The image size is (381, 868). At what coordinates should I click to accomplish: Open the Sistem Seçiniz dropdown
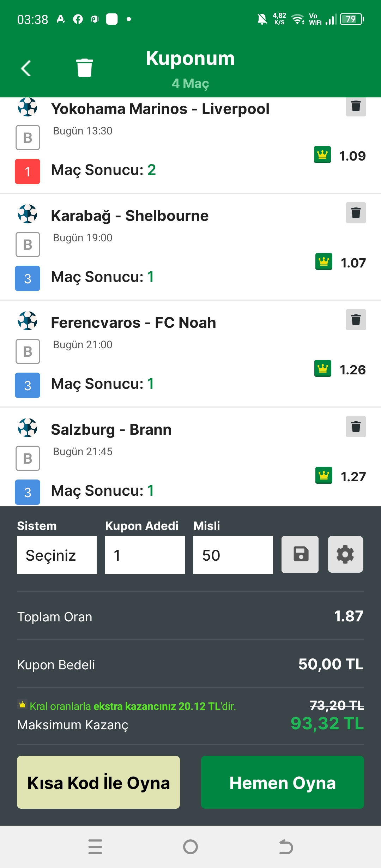(x=57, y=555)
